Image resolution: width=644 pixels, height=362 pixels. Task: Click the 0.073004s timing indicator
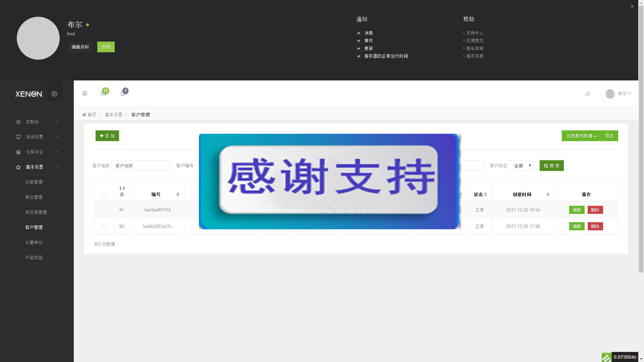(x=625, y=357)
